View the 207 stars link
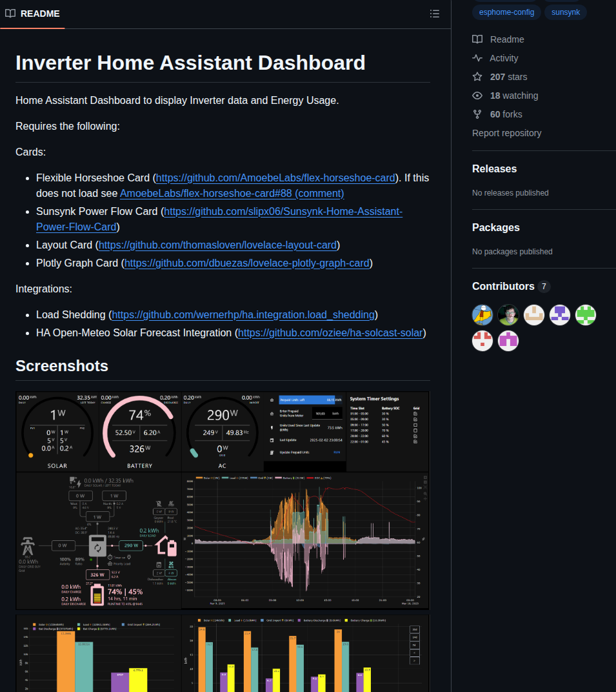616x692 pixels. click(508, 77)
